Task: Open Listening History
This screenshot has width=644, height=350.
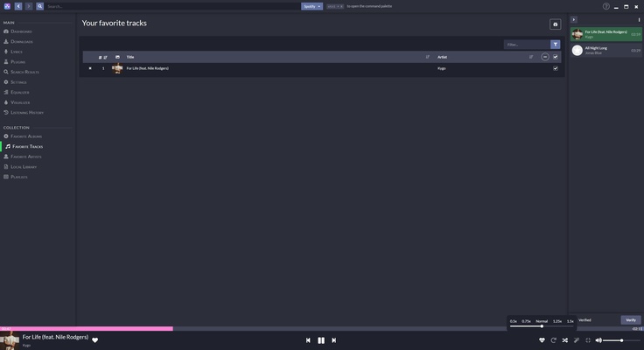Action: (24, 113)
